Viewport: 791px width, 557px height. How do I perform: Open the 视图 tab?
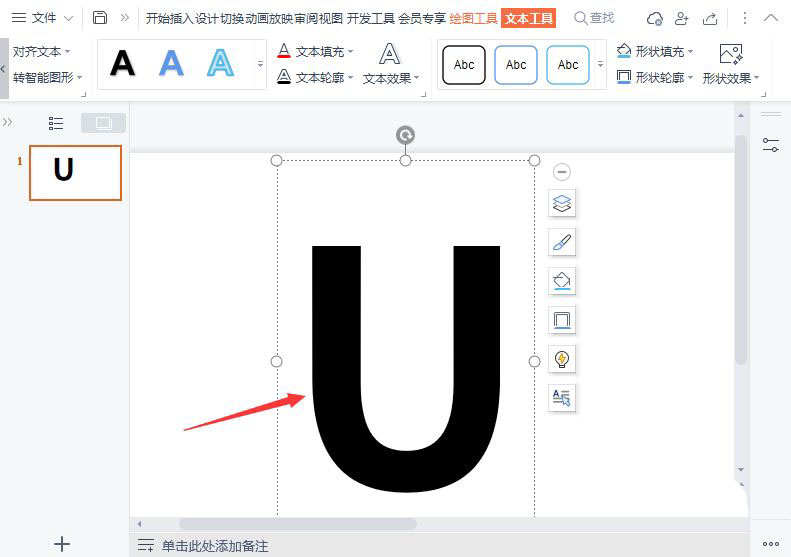[x=330, y=19]
